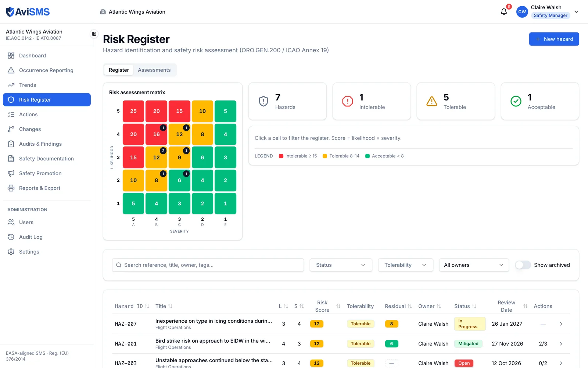Click the Hazards total card
588x368 pixels.
pyautogui.click(x=287, y=101)
